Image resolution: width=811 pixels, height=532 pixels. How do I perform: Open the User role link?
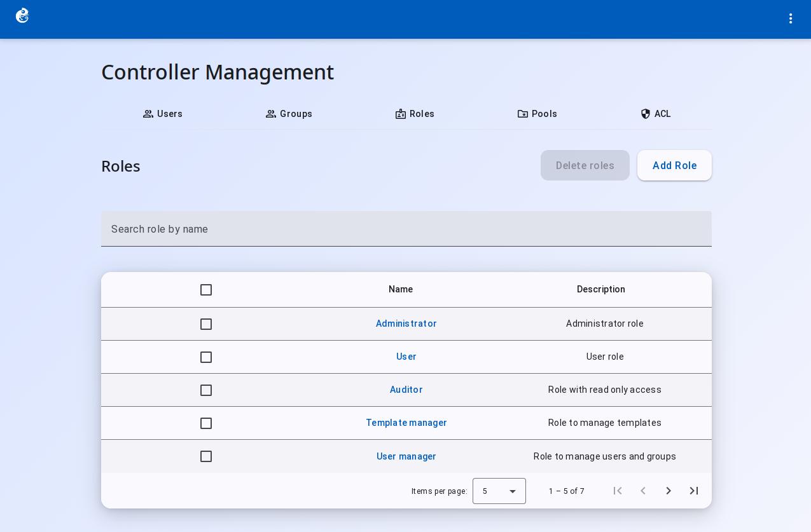click(406, 357)
